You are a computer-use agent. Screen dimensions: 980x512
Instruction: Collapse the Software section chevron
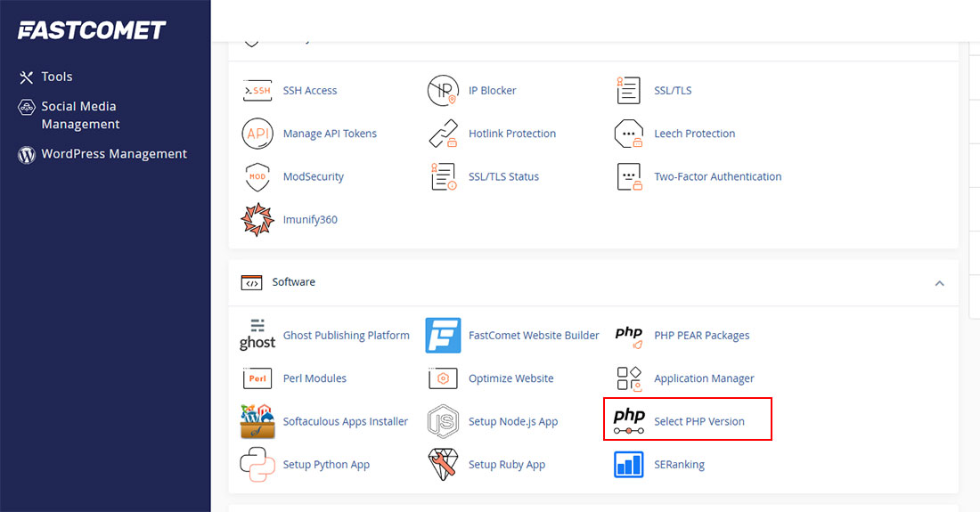click(x=939, y=283)
